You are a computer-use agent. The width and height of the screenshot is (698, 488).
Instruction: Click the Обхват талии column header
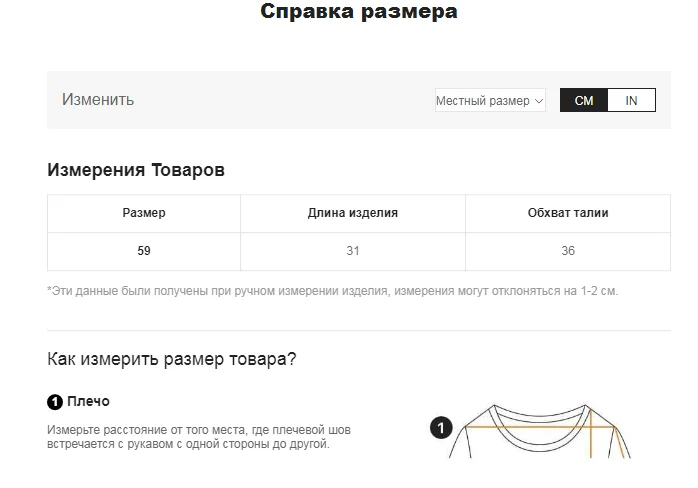click(568, 213)
